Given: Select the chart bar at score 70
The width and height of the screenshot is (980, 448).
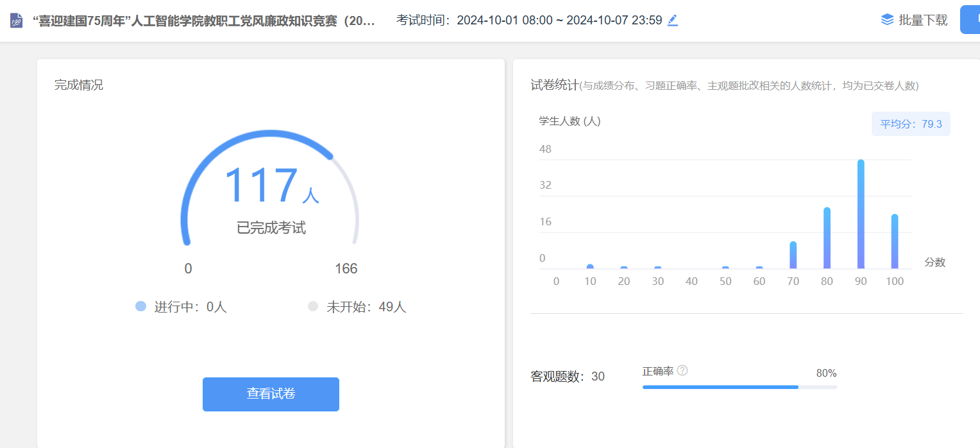Looking at the screenshot, I should 793,255.
